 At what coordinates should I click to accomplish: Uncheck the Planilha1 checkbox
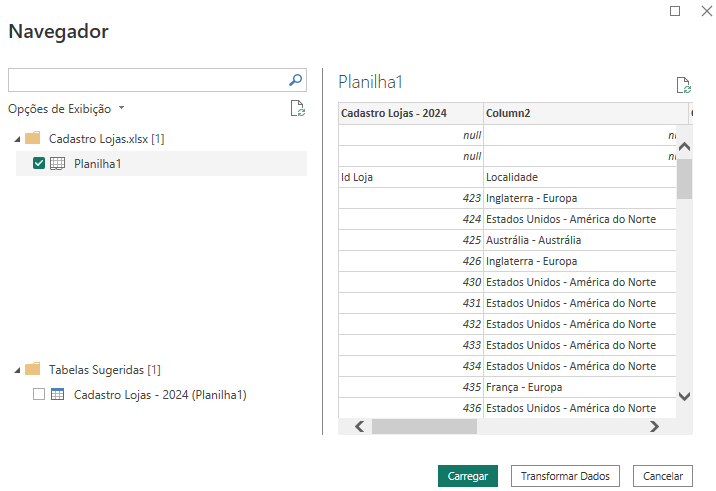[x=39, y=164]
